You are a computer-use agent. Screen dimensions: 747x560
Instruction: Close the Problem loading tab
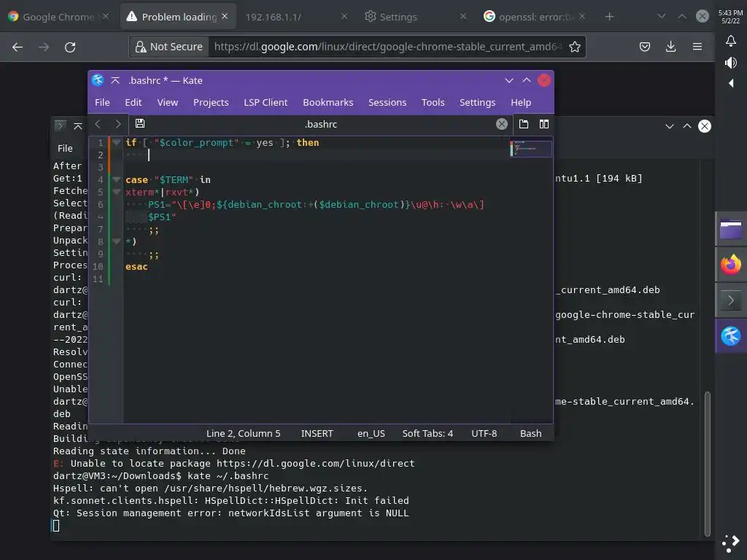pyautogui.click(x=225, y=16)
